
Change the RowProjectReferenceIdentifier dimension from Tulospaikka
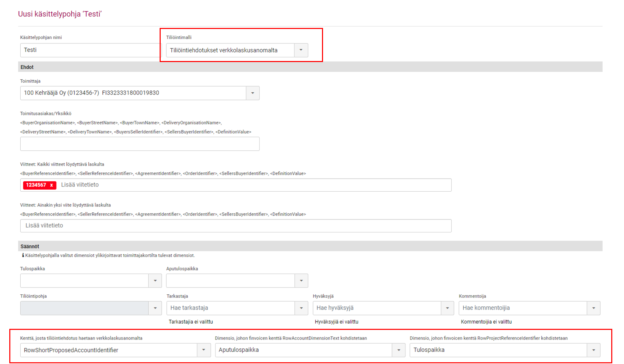[x=593, y=350]
